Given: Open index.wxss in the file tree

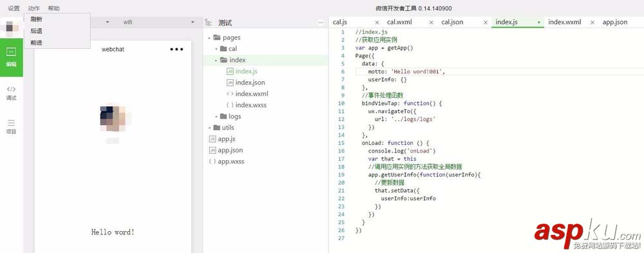Looking at the screenshot, I should 251,105.
